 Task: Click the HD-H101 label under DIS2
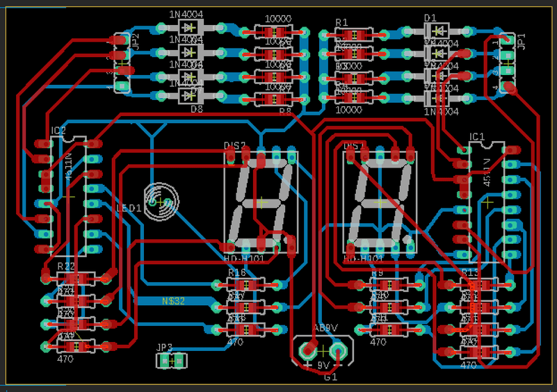pos(244,259)
